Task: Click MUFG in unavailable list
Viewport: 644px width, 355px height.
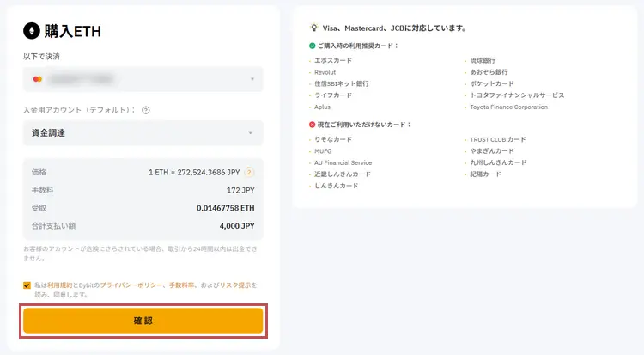Action: [x=323, y=151]
